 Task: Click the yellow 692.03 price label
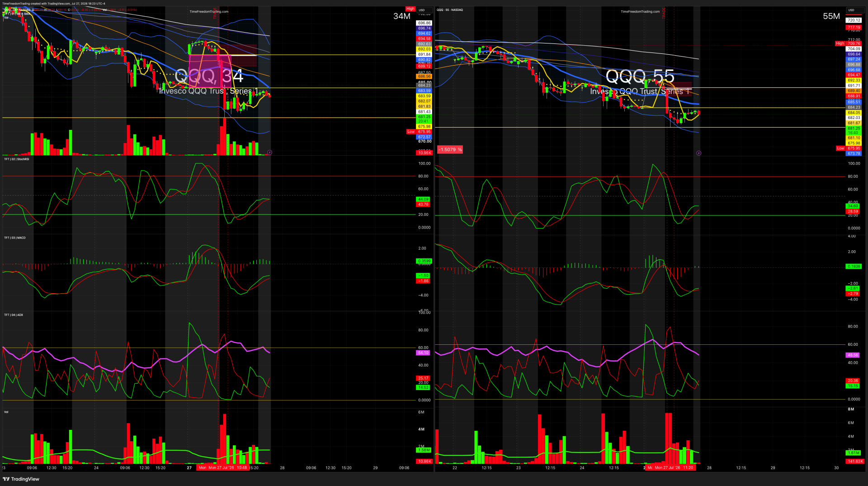tap(424, 49)
